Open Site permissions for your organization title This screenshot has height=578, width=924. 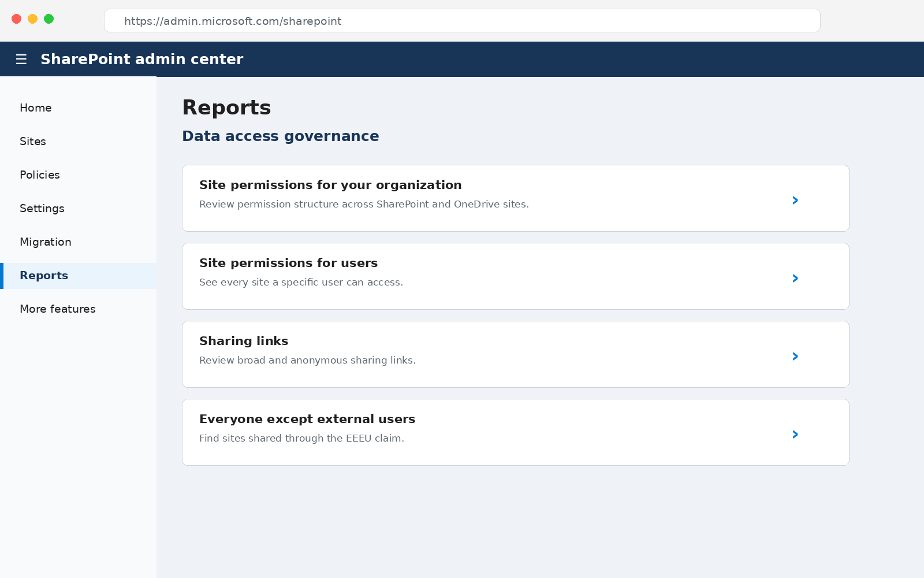coord(330,185)
